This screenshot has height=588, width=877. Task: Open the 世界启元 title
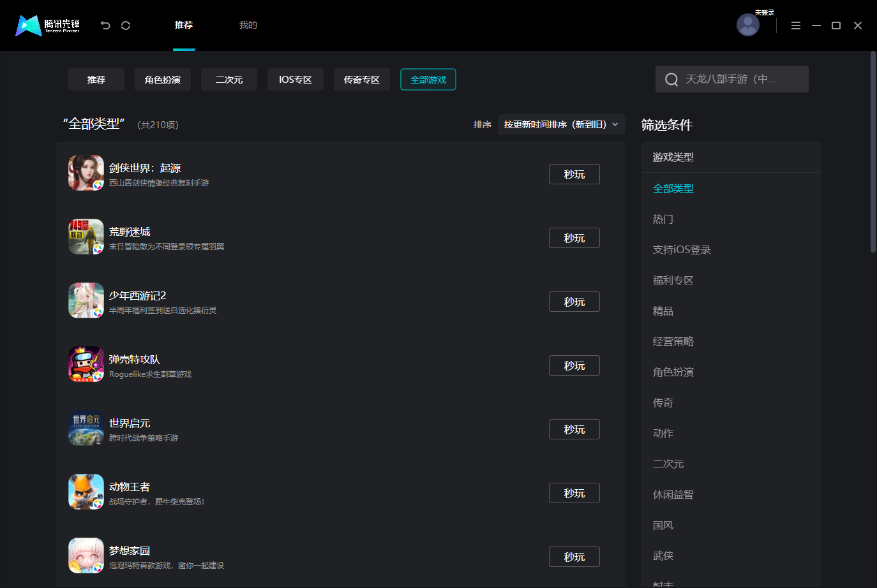pos(130,423)
